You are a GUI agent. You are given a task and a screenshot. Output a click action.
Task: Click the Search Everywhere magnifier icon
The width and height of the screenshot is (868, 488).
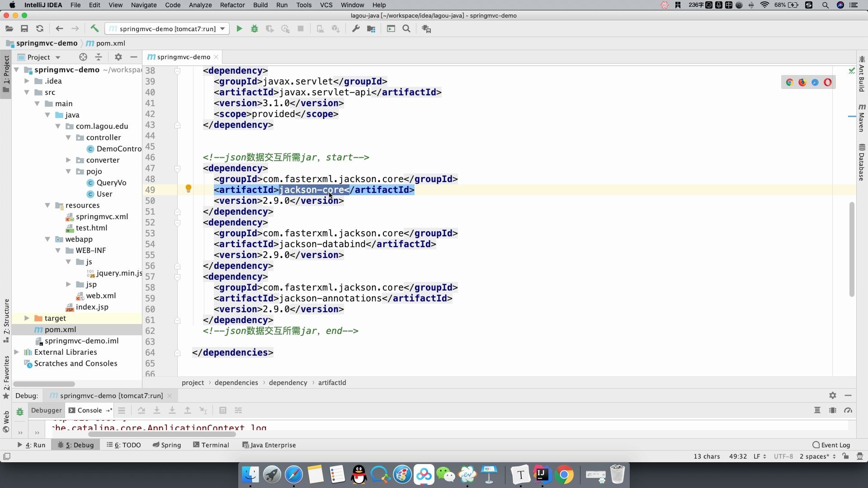(x=406, y=29)
